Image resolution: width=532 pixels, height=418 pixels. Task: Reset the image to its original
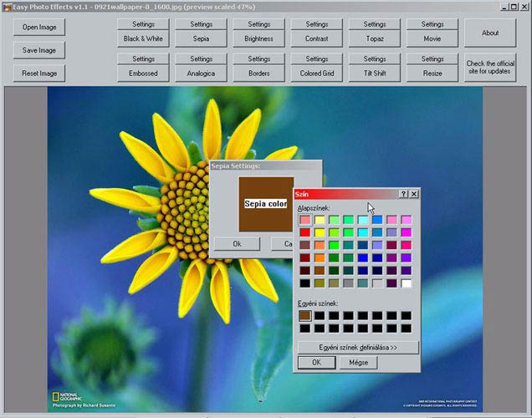tap(39, 74)
